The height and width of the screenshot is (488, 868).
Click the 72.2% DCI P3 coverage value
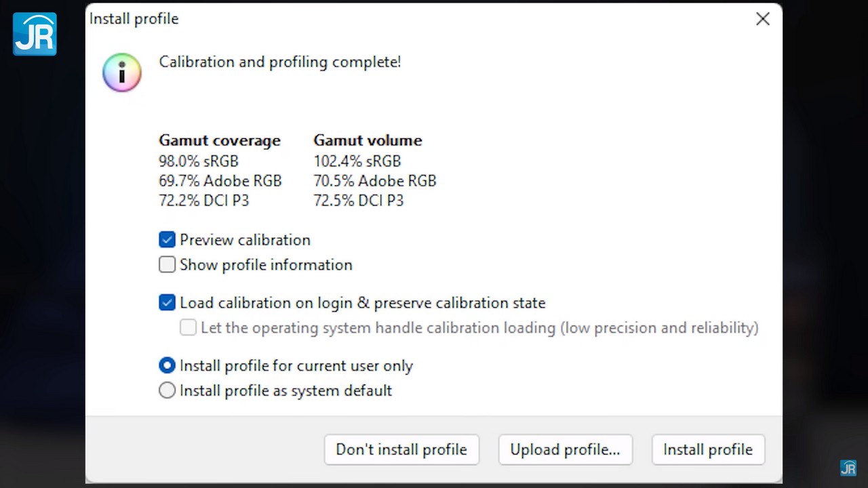point(203,201)
